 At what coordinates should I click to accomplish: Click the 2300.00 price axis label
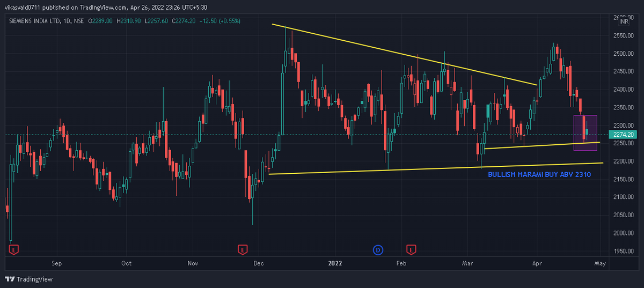pos(623,125)
